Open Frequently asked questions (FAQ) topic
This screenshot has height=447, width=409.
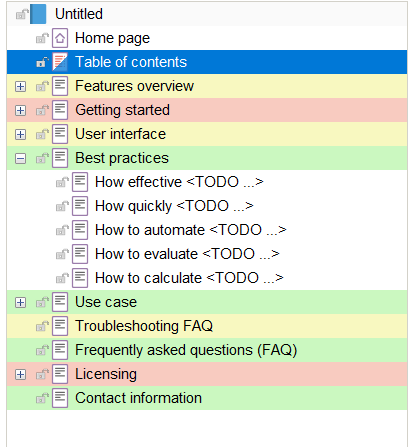pos(186,350)
